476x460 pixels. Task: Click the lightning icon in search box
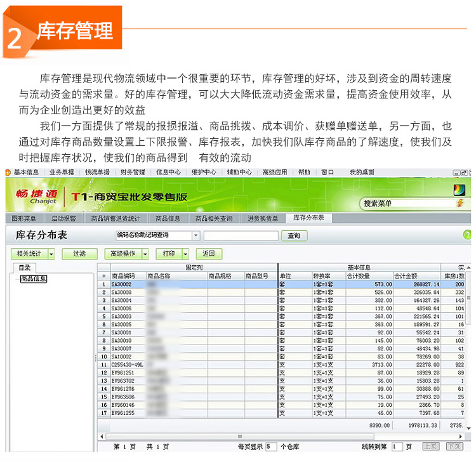(x=461, y=203)
